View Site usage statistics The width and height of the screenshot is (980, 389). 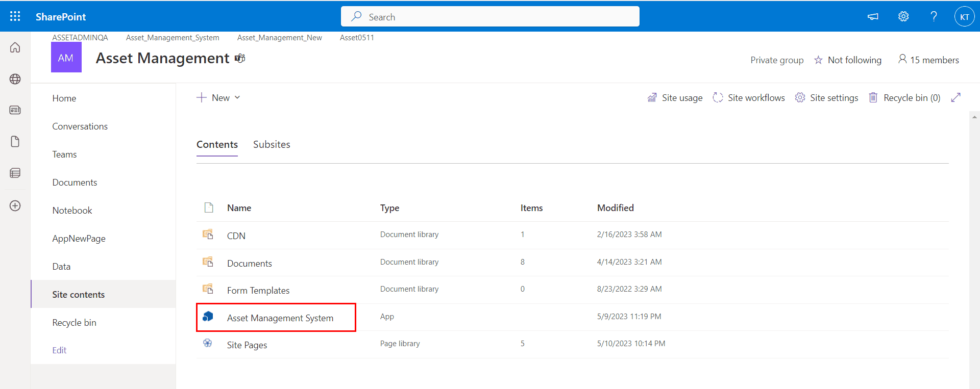click(x=675, y=98)
